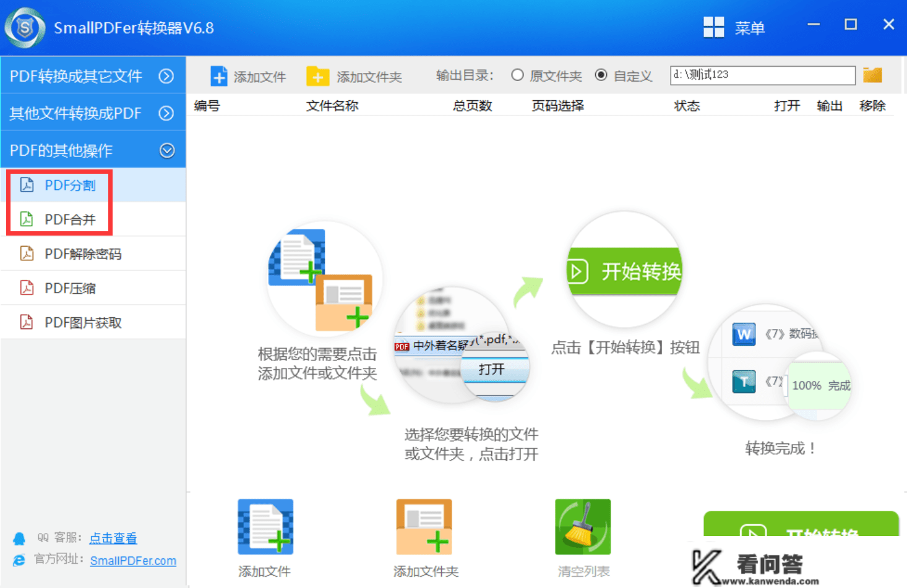Screen dimensions: 907x588
Task: Click the SmallPDFer shield logo
Action: (25, 28)
